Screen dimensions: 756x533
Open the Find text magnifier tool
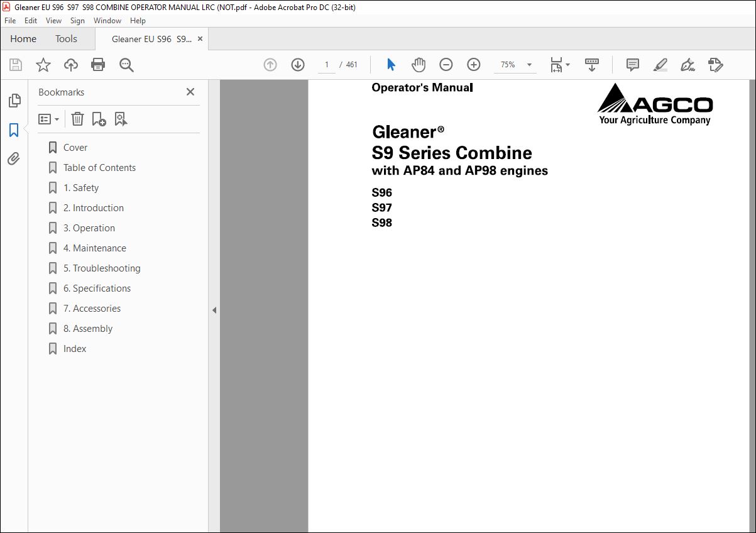[126, 65]
